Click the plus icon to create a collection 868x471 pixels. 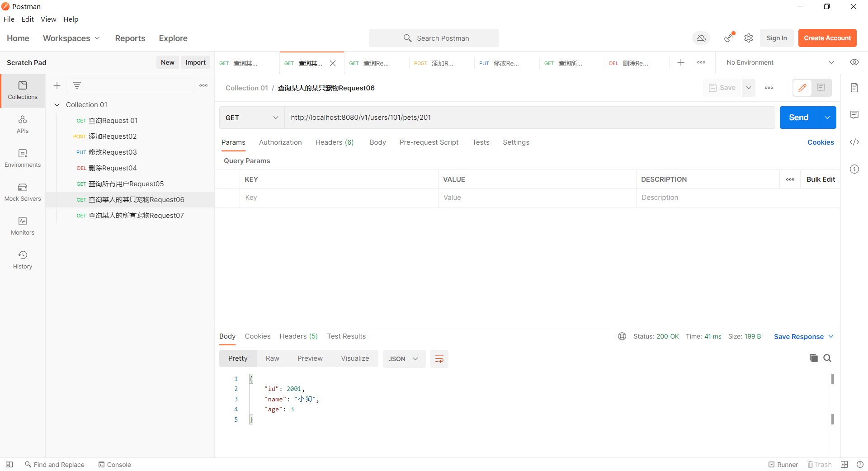(x=57, y=85)
